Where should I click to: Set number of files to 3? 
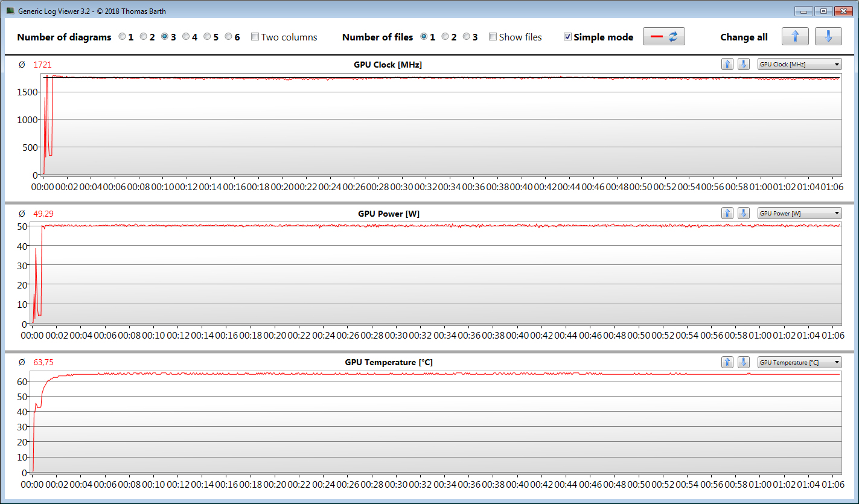466,37
